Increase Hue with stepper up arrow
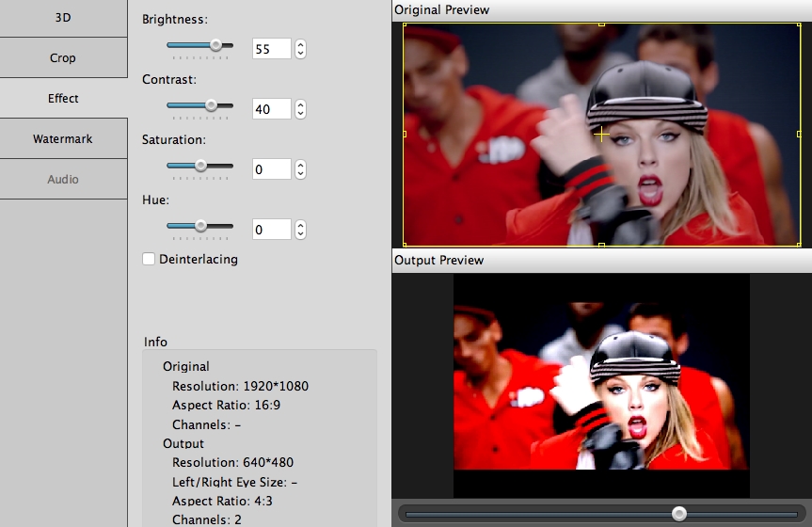Viewport: 812px width, 527px height. tap(300, 225)
